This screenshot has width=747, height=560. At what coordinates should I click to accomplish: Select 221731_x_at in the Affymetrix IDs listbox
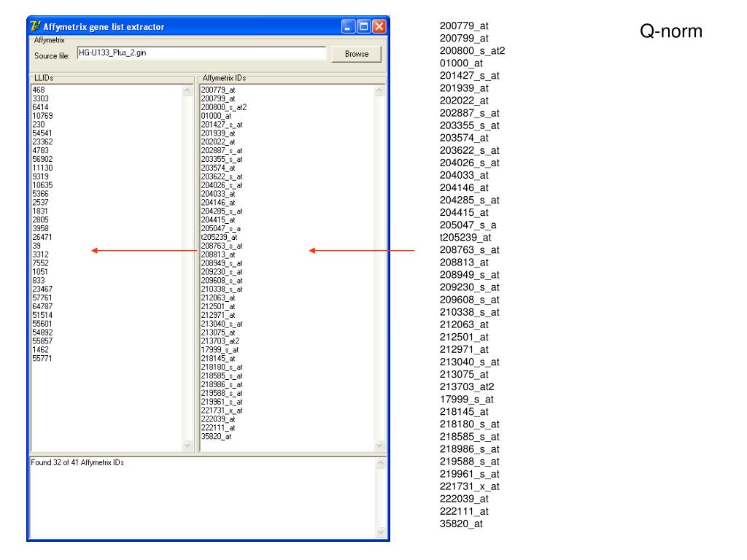point(222,411)
